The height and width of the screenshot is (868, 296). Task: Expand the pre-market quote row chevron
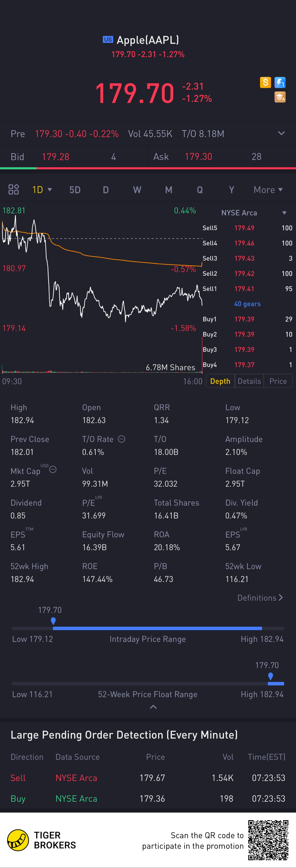pyautogui.click(x=281, y=133)
